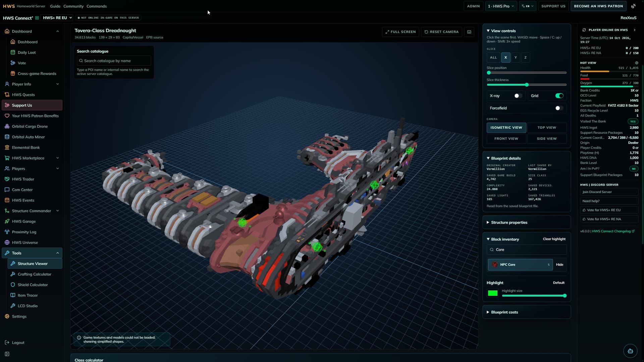Click the refresh icon beside Player Online on HWS

(x=584, y=30)
